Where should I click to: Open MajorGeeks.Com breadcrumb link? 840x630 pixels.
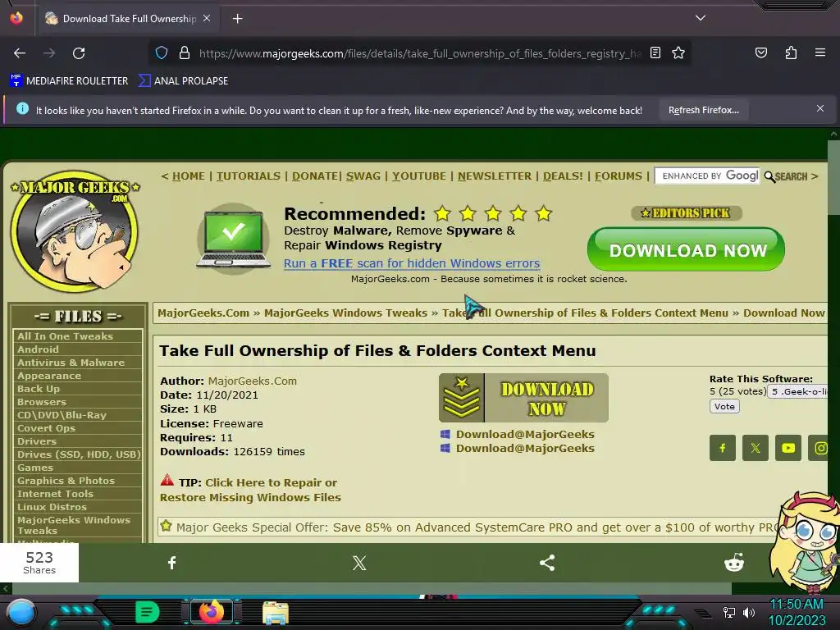point(203,313)
